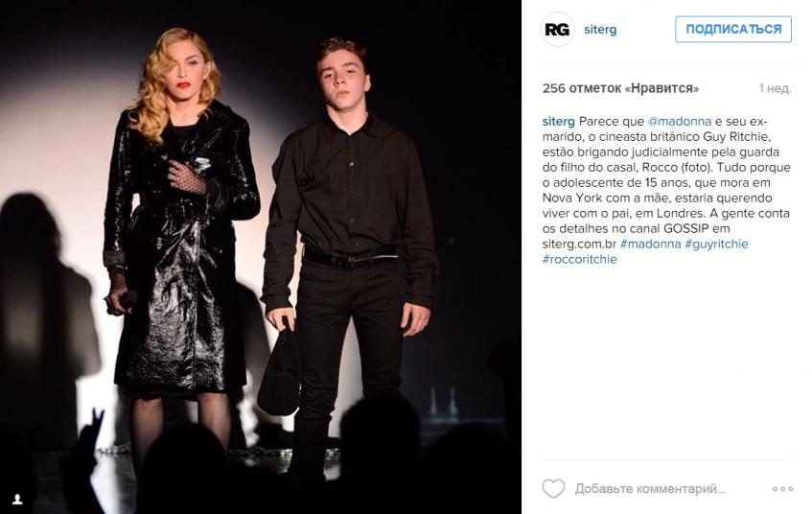Click the #guyritchie hashtag
The image size is (812, 514).
(717, 244)
